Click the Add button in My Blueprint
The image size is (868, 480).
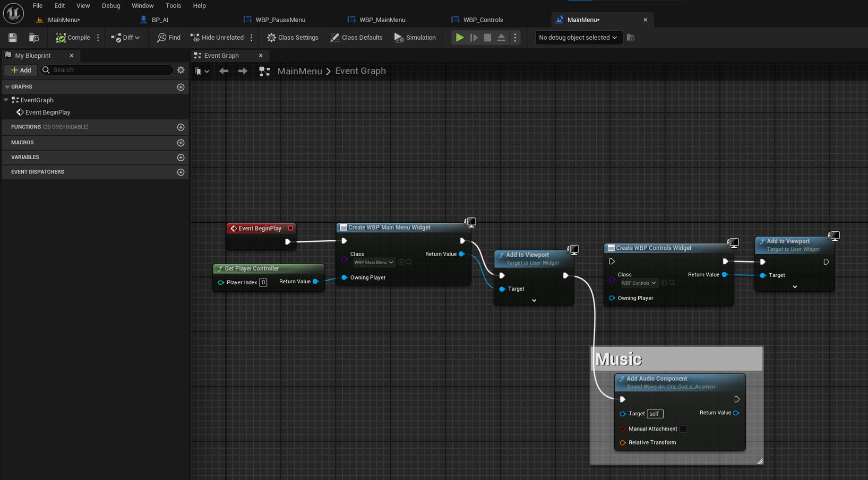(x=21, y=70)
